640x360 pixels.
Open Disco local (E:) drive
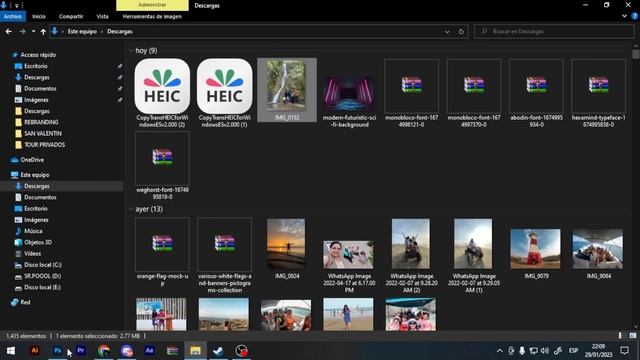pyautogui.click(x=42, y=287)
